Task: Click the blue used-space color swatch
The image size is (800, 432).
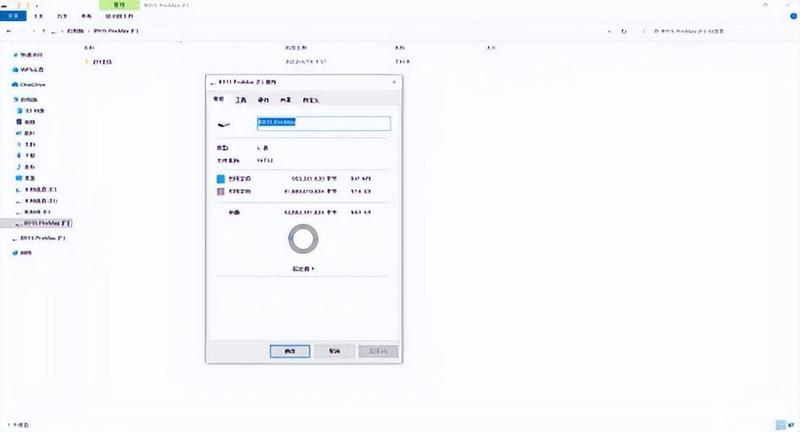Action: [221, 179]
